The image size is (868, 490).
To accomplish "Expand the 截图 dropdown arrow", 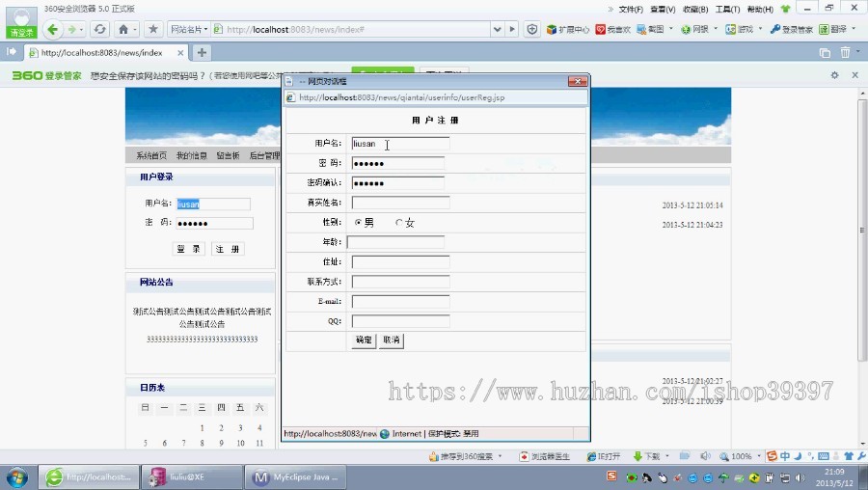I will pos(671,28).
